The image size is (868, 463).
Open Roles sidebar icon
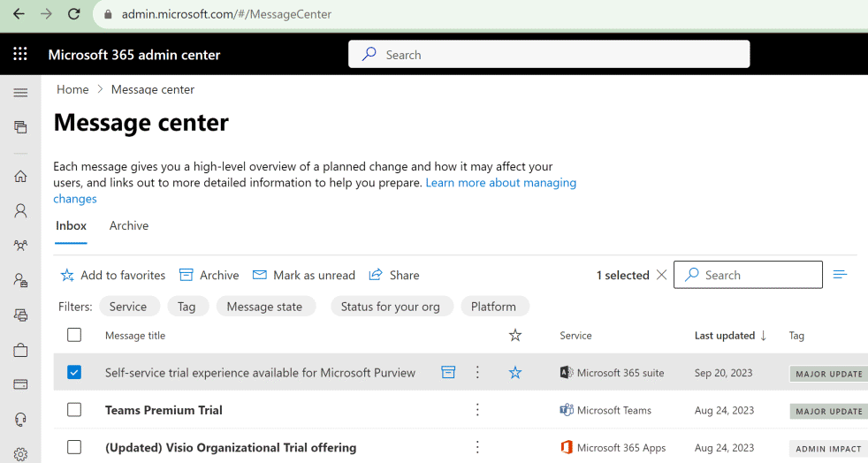20,280
